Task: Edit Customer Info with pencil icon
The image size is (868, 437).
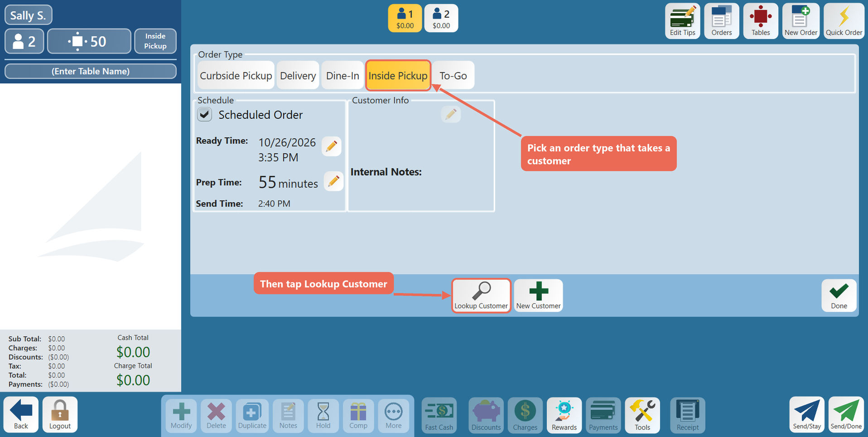Action: [451, 114]
